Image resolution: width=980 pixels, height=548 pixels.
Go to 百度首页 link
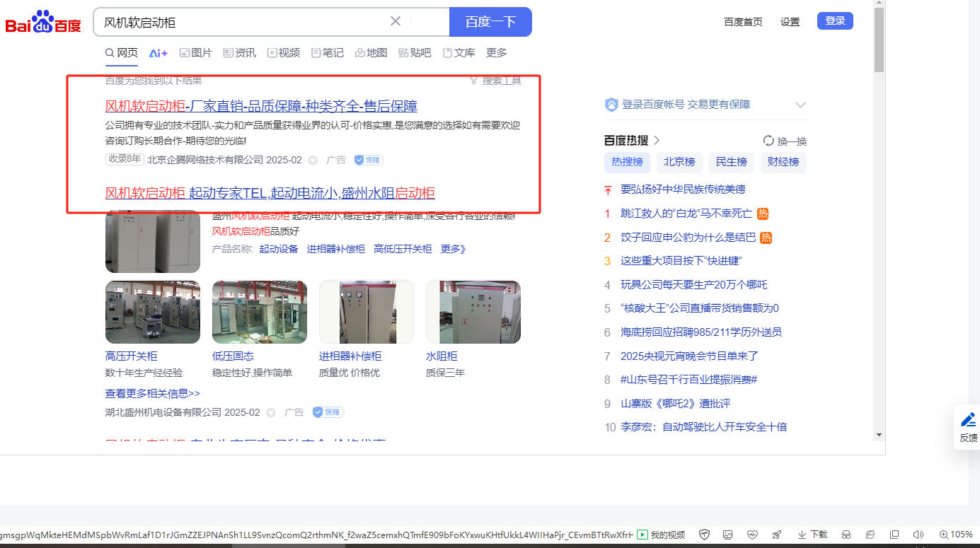point(743,22)
